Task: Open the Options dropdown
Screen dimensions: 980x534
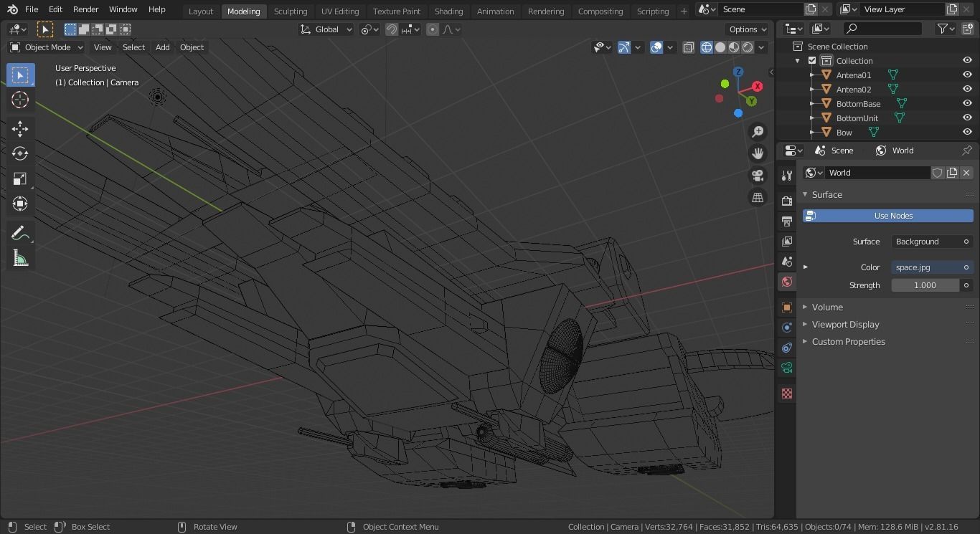Action: (748, 29)
